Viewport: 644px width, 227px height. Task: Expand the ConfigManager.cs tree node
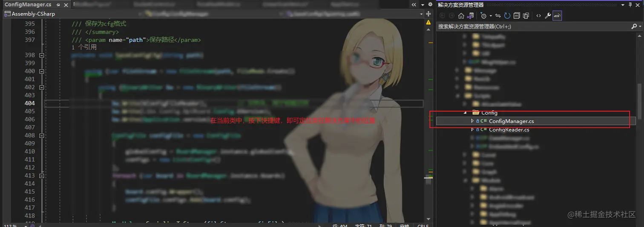[472, 121]
